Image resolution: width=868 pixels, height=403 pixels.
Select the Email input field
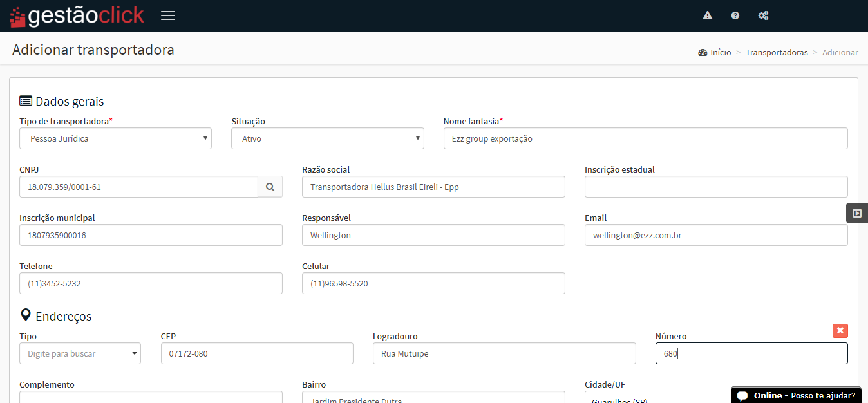[716, 235]
